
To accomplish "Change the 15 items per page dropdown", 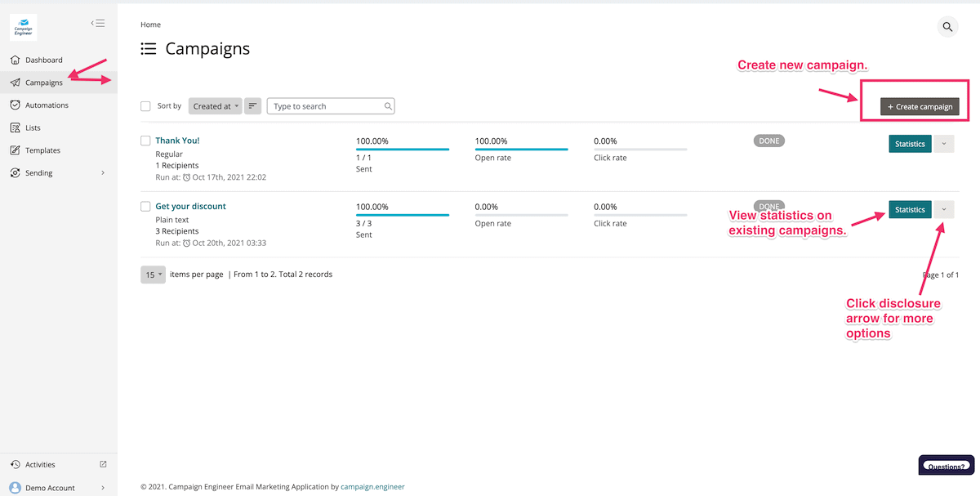I will tap(153, 275).
